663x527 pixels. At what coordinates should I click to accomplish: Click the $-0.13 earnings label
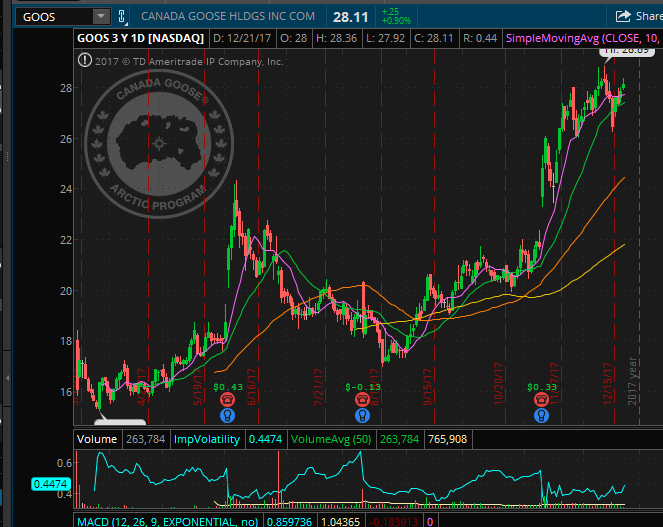click(x=363, y=387)
